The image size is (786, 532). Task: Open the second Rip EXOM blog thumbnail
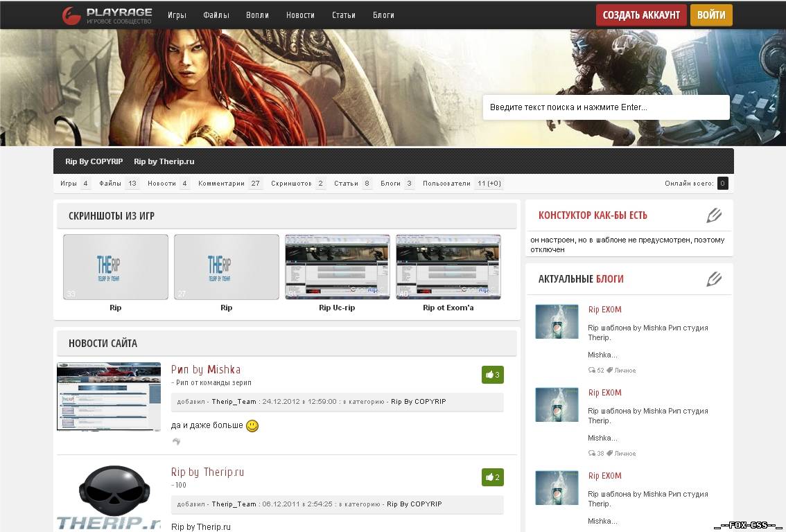click(557, 405)
